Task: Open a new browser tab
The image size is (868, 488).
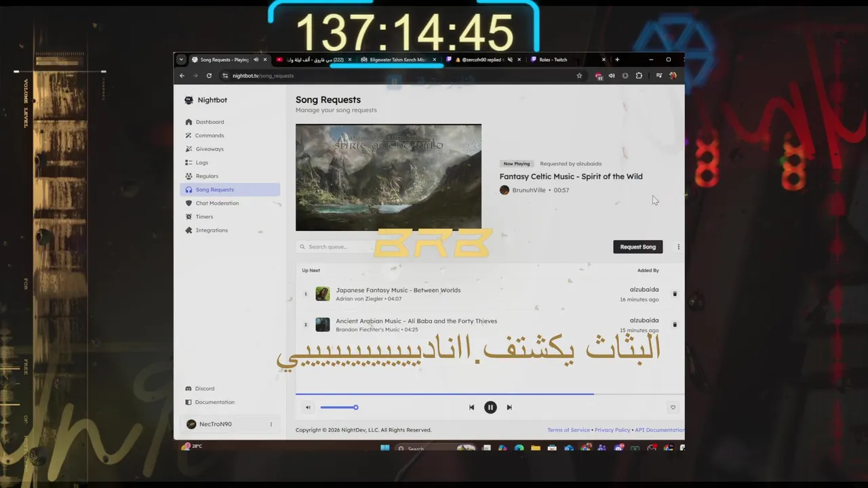Action: 617,60
